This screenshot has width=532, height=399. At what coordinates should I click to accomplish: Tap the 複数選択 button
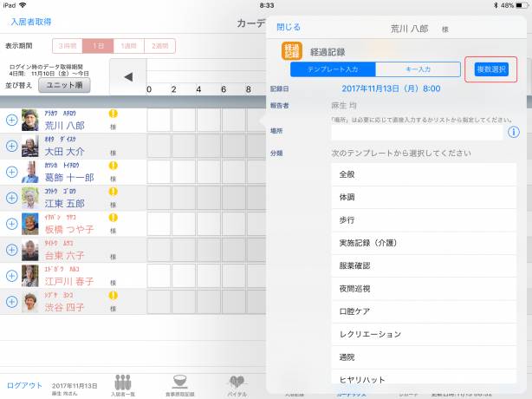pyautogui.click(x=491, y=69)
